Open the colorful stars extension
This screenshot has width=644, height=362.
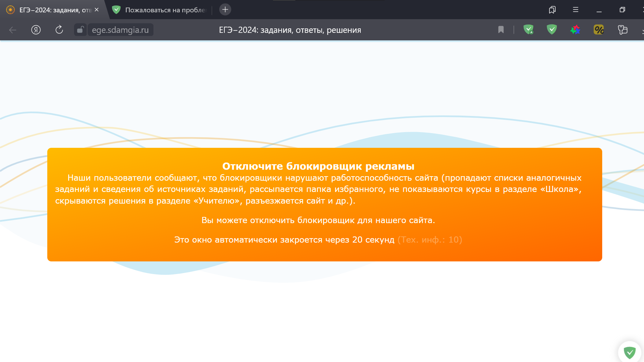pos(575,30)
